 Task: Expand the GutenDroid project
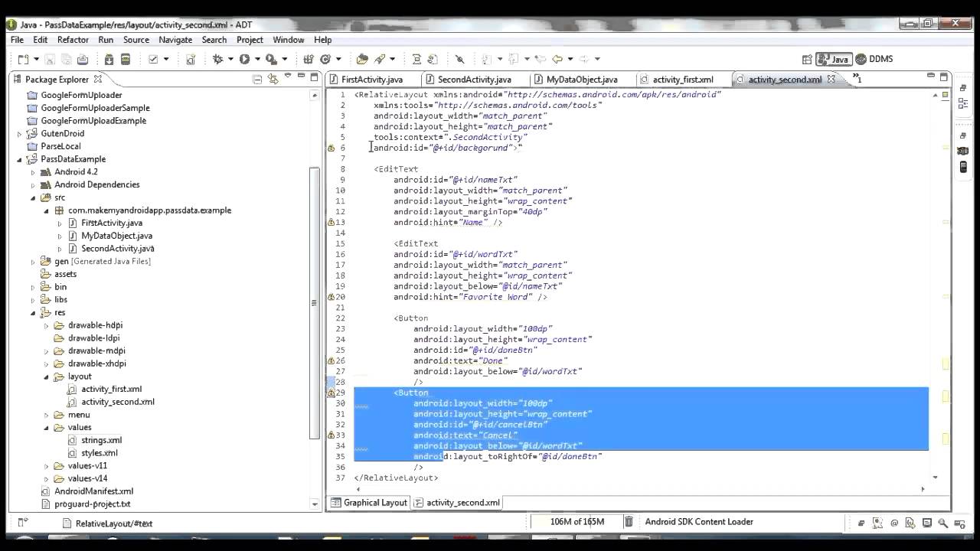[20, 134]
